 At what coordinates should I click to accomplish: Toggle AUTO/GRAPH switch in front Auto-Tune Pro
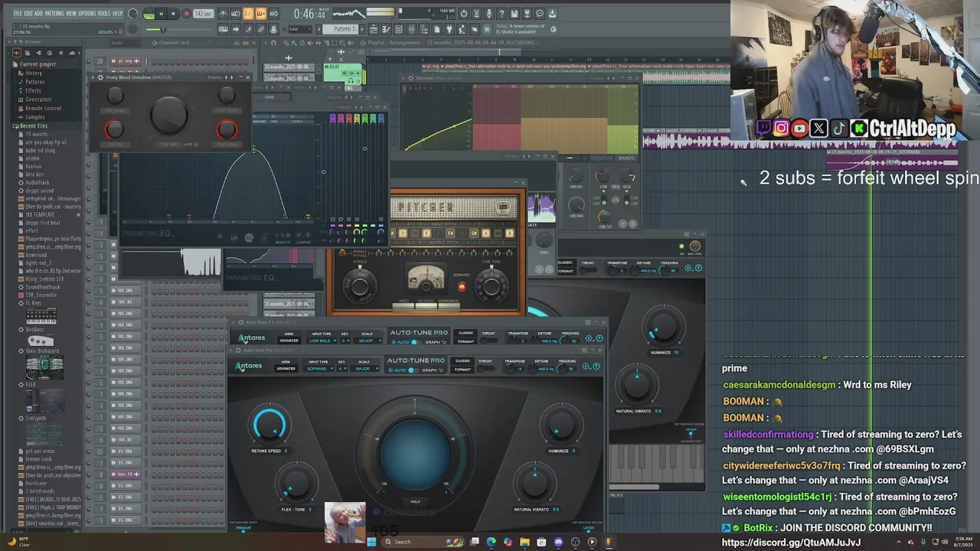click(x=412, y=370)
